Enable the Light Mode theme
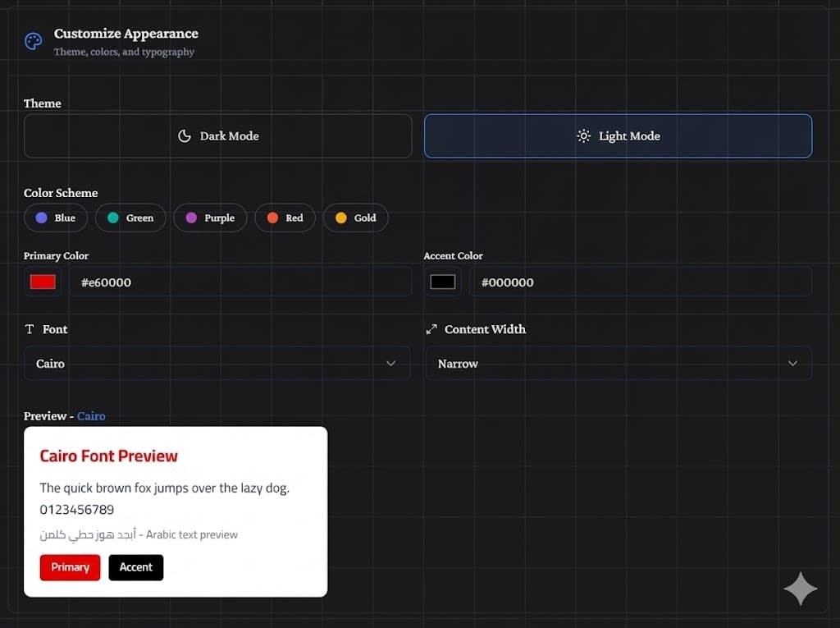The height and width of the screenshot is (628, 840). pyautogui.click(x=618, y=136)
